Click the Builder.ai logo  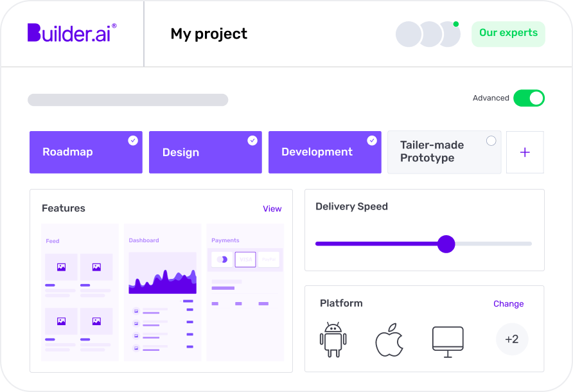(72, 33)
